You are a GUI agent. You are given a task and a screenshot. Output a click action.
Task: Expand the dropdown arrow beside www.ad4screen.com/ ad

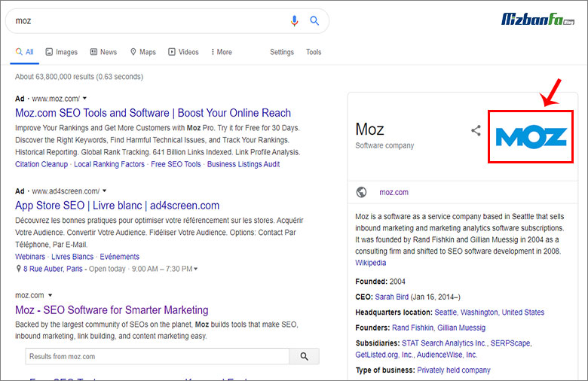click(105, 191)
